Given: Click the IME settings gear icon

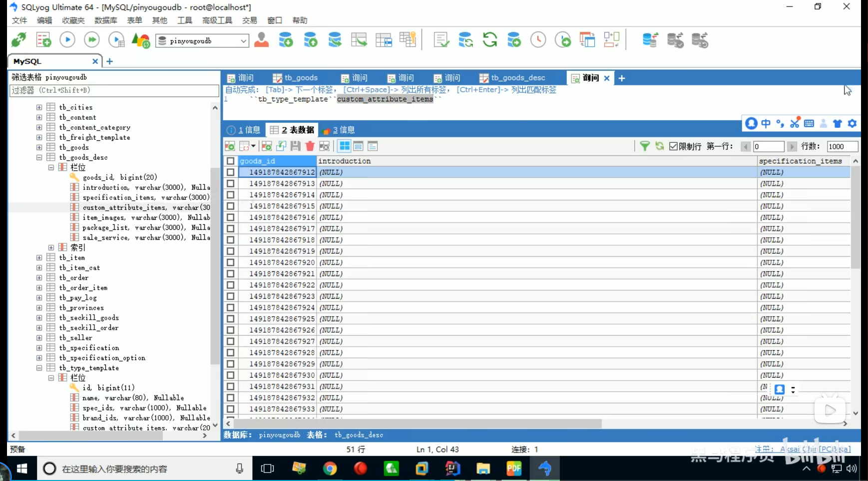Looking at the screenshot, I should point(853,123).
